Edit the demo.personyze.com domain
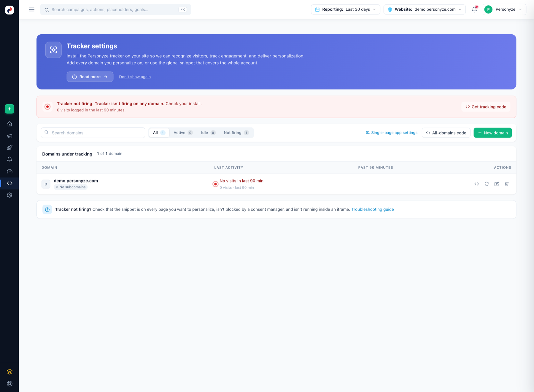Screen dimensions: 534x392 [497, 184]
